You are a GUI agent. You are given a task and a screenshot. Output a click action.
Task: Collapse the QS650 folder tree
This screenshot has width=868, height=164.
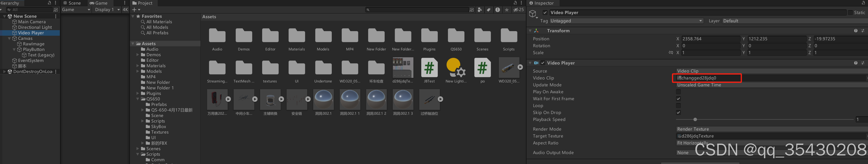(x=138, y=99)
